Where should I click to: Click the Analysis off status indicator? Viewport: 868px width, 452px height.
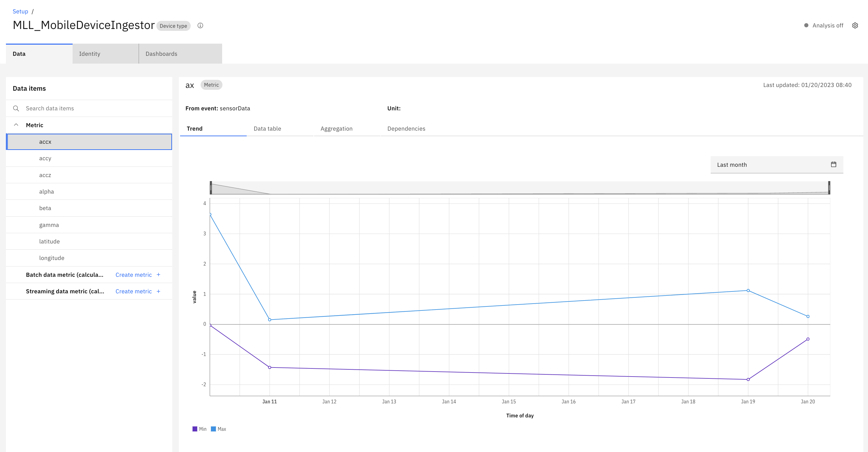pos(823,26)
